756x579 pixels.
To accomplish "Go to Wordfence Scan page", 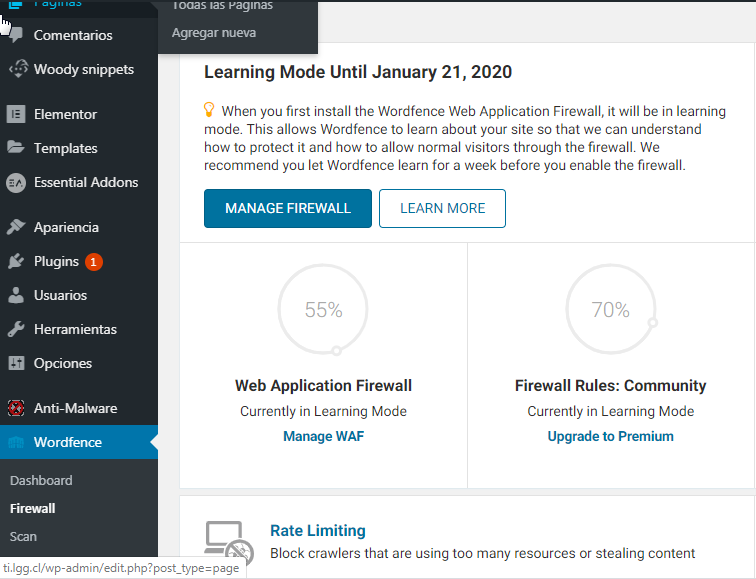I will 23,536.
